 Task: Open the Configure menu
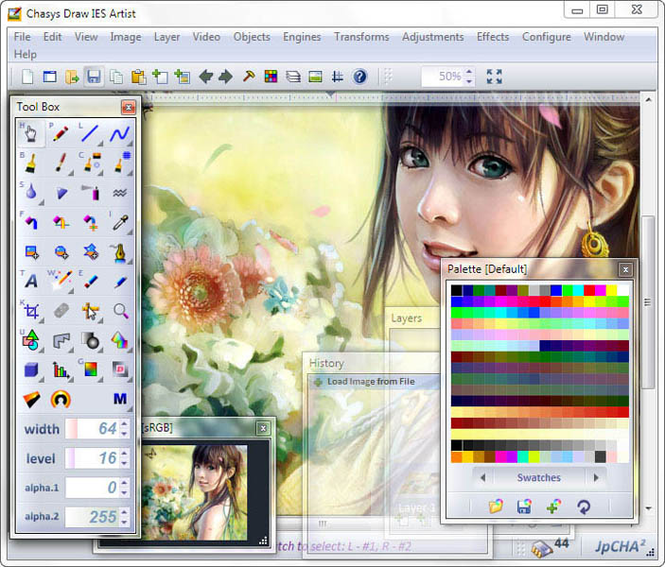point(546,37)
